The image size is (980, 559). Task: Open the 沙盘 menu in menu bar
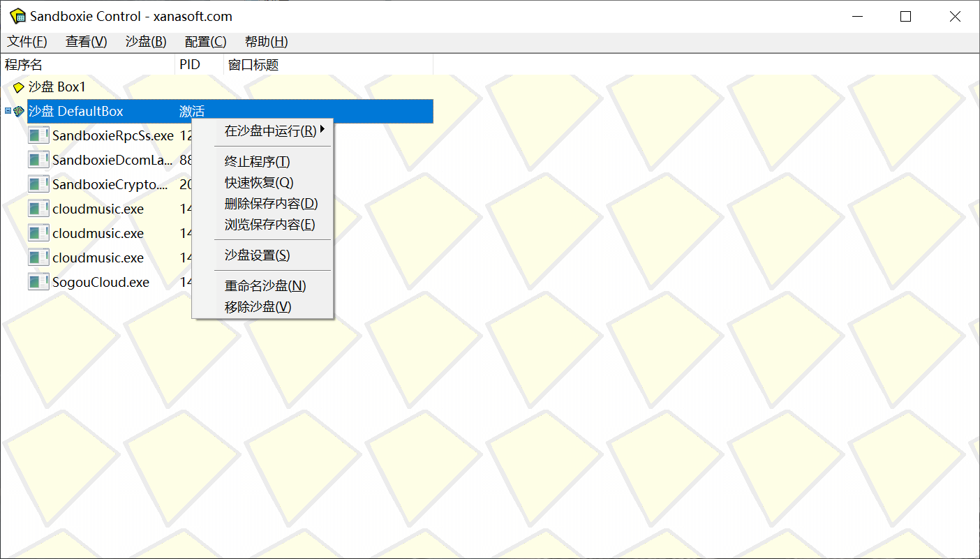coord(145,42)
